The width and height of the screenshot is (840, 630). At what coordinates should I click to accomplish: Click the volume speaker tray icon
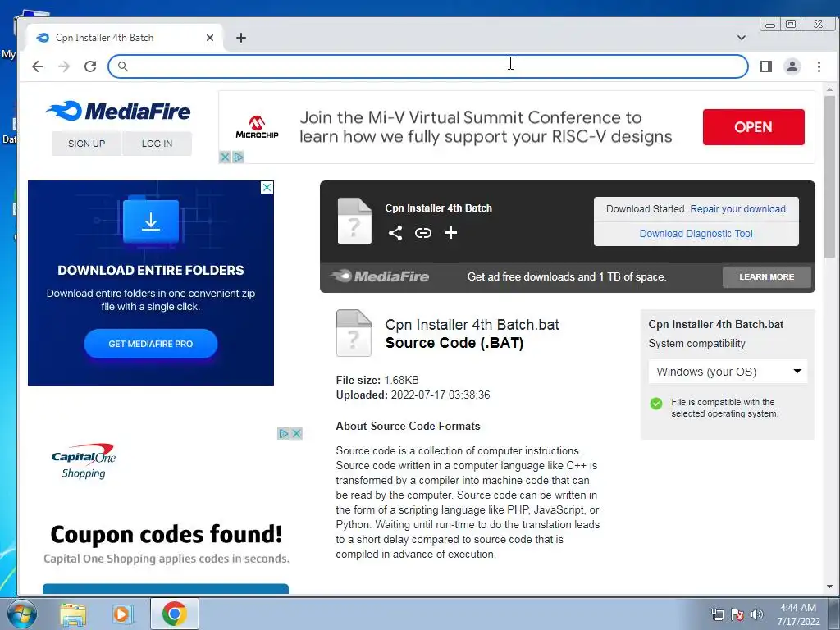click(757, 614)
